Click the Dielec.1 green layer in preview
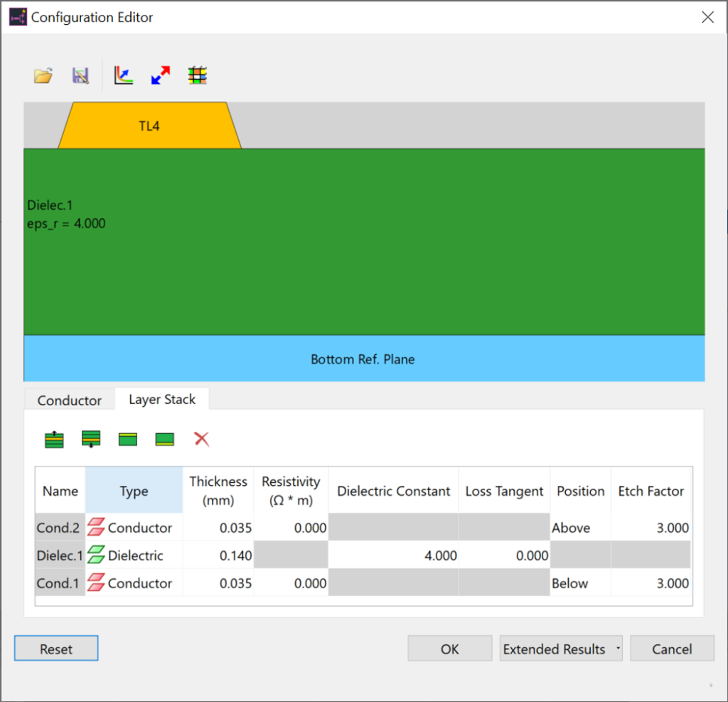This screenshot has width=728, height=702. tap(364, 242)
